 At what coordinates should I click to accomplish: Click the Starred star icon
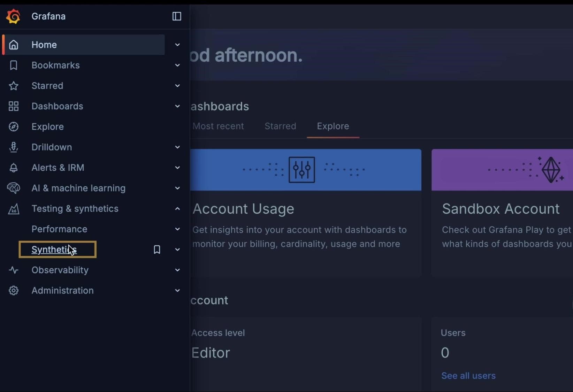point(14,86)
